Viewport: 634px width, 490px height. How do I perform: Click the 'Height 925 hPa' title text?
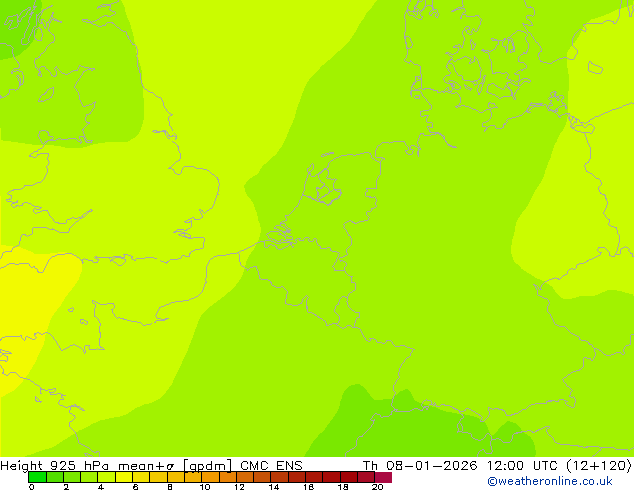pos(55,466)
